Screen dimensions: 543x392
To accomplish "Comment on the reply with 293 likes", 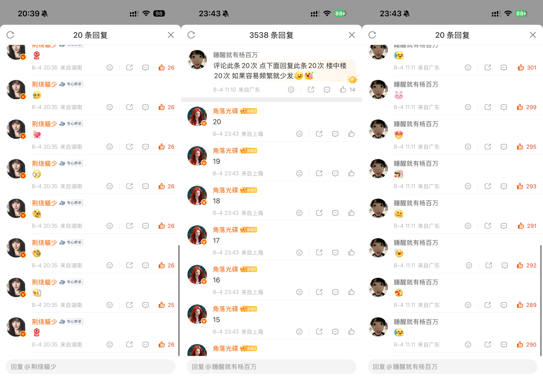I will click(x=504, y=186).
